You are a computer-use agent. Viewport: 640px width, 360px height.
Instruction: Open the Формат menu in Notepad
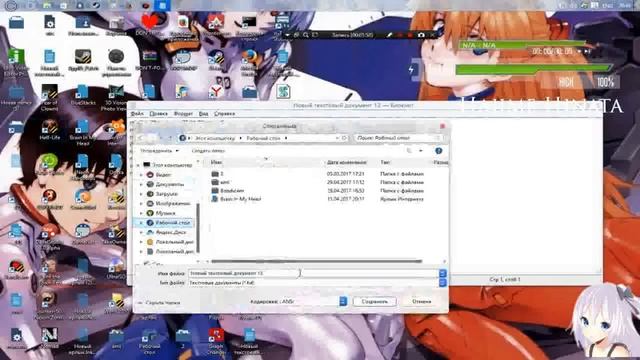[183, 113]
